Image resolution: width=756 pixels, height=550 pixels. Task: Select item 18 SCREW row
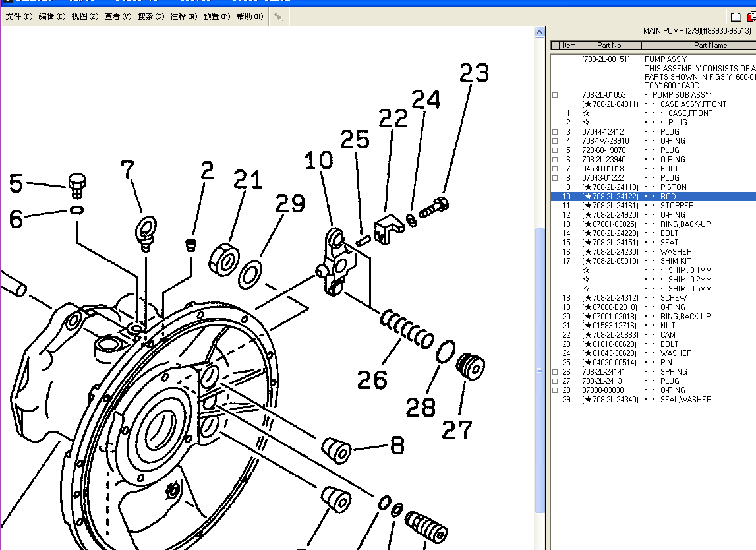653,298
